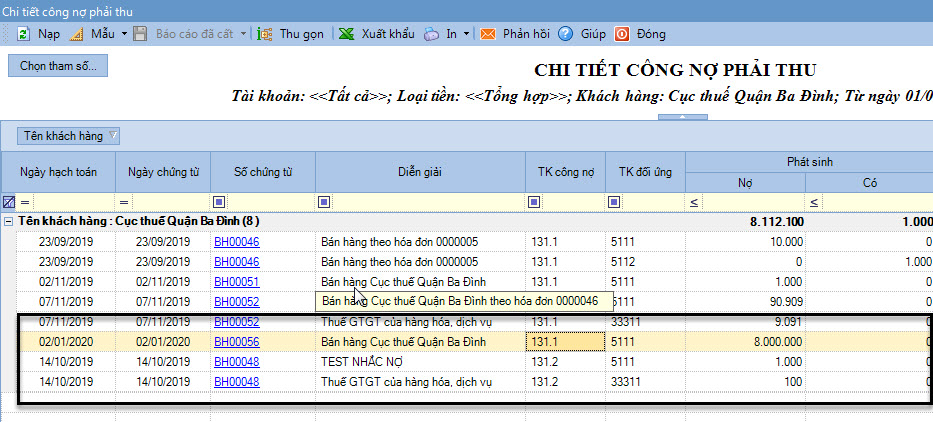The width and height of the screenshot is (933, 422).
Task: Open voucher link BH00056
Action: click(237, 342)
